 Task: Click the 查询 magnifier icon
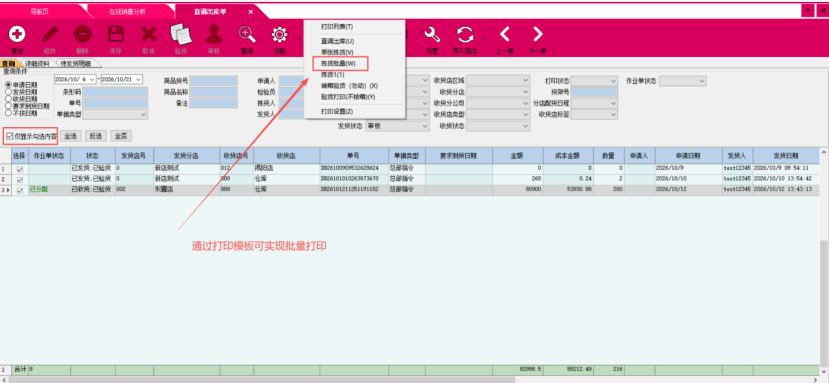coord(247,34)
